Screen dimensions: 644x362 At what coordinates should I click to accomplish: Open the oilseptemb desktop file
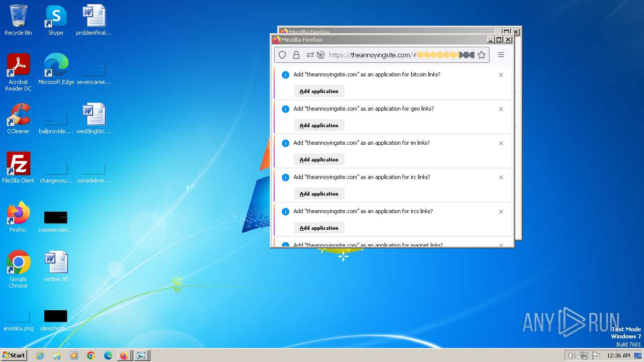(56, 320)
